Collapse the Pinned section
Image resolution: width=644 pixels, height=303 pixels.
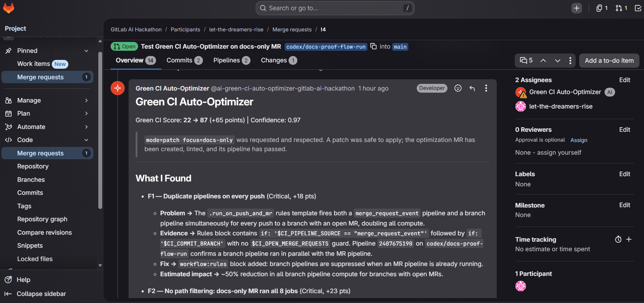86,51
